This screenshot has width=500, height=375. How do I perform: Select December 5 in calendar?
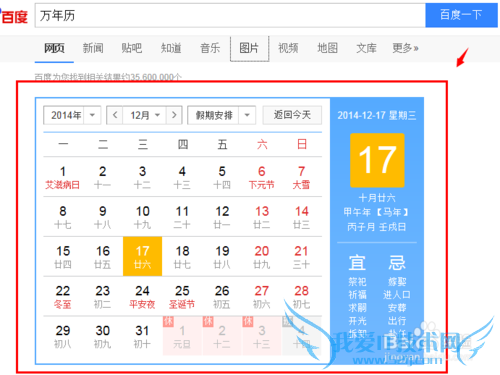pos(222,177)
